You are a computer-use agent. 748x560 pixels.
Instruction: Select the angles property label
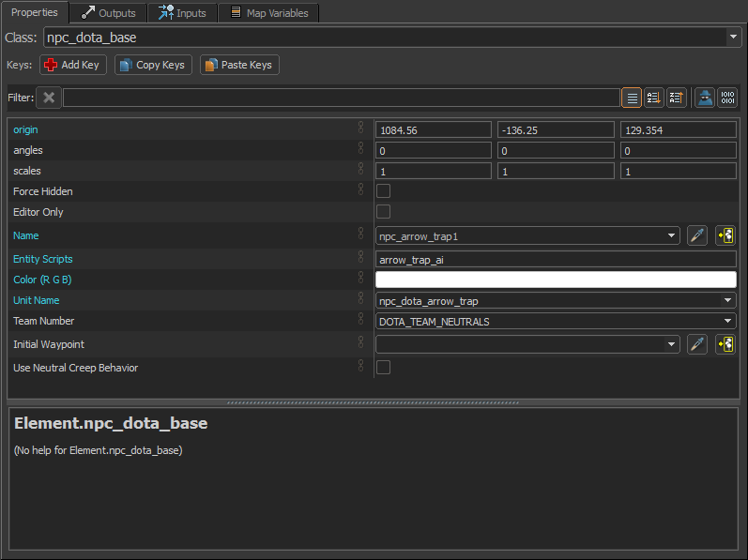coord(27,150)
